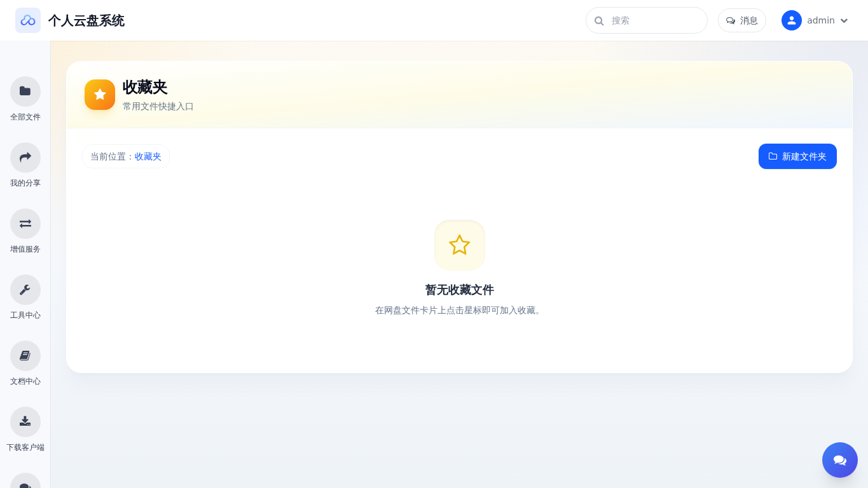Click the 收藏夹 page title
Screen dimensions: 868x488
pos(145,87)
